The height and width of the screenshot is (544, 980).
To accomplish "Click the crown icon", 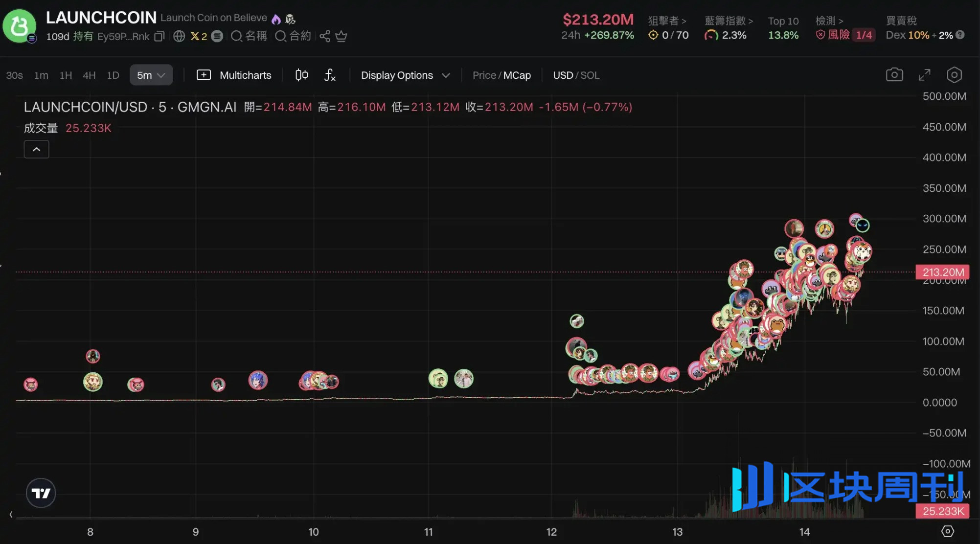I will click(x=342, y=36).
